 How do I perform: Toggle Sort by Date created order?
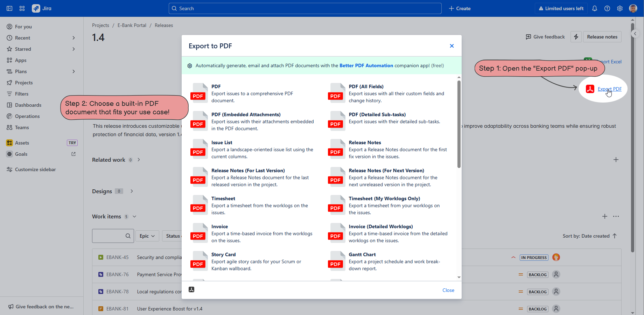click(590, 236)
